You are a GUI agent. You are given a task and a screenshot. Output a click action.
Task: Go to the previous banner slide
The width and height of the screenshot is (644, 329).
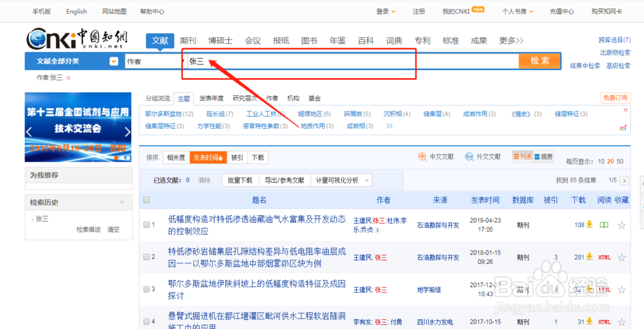coord(29,132)
